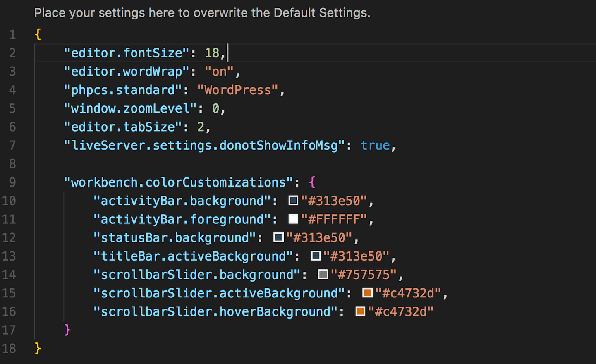Click the window.zoomLevel key text
Viewport: 596px width, 364px height.
pos(130,108)
